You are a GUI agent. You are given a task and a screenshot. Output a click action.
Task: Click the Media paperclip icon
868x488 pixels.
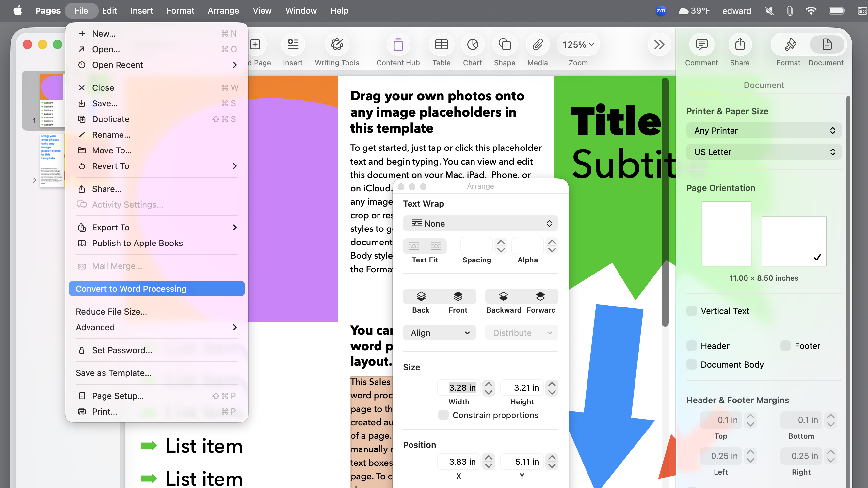[538, 44]
